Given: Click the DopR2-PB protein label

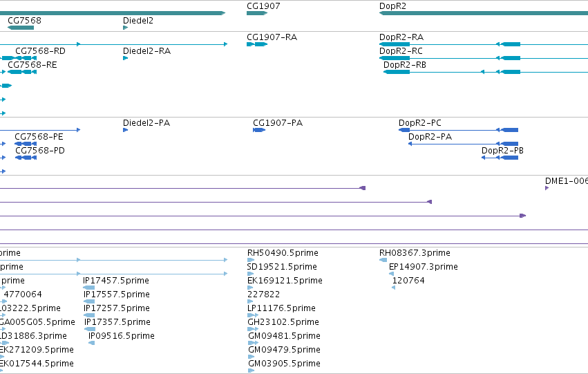Looking at the screenshot, I should coord(502,151).
